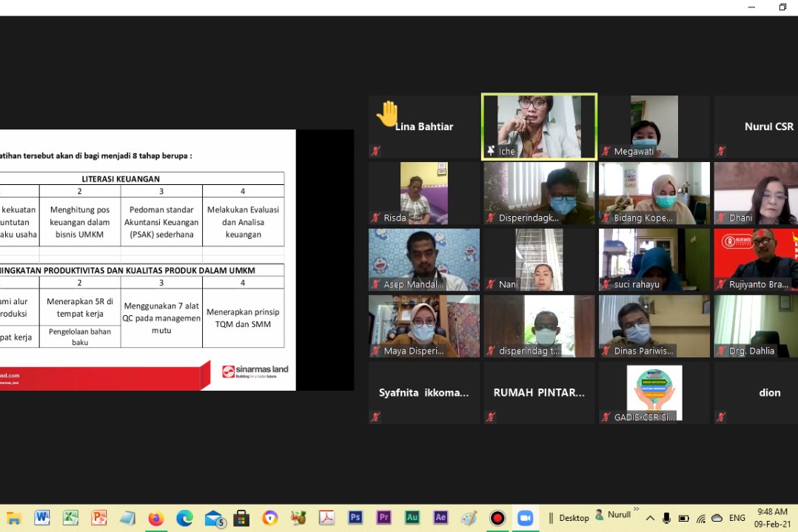Open Adobe Premiere Pro in the taskbar
Viewport: 798px width, 532px height.
coord(383,518)
